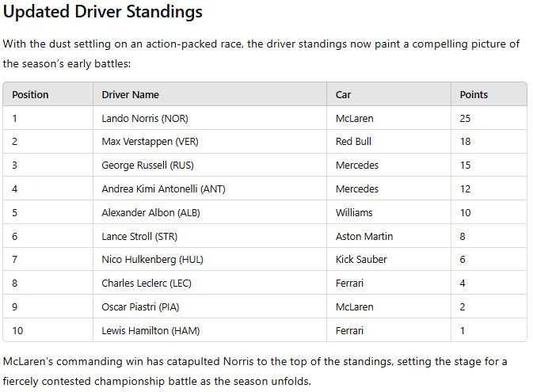This screenshot has height=392, width=533.
Task: Select the Oscar Piastri (PIA) cell
Action: (142, 306)
